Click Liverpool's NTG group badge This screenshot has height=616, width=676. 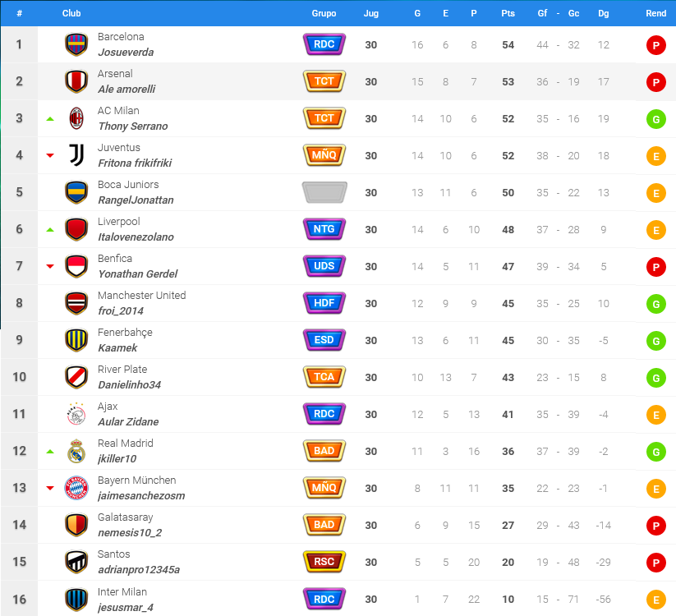tap(324, 229)
